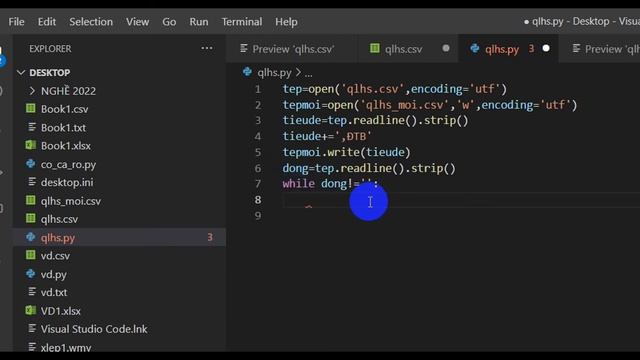The height and width of the screenshot is (360, 640).
Task: Open vd.csv file
Action: point(55,256)
